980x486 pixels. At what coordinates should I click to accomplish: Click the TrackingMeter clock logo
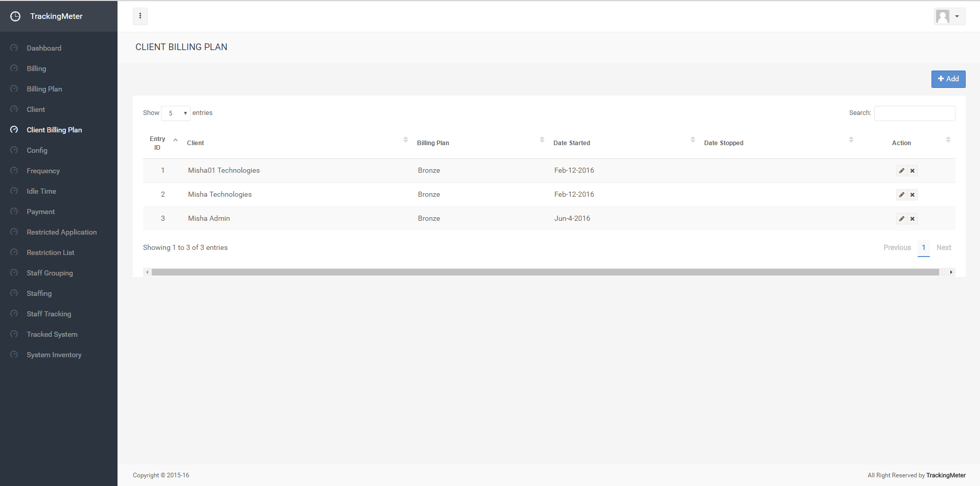click(15, 16)
